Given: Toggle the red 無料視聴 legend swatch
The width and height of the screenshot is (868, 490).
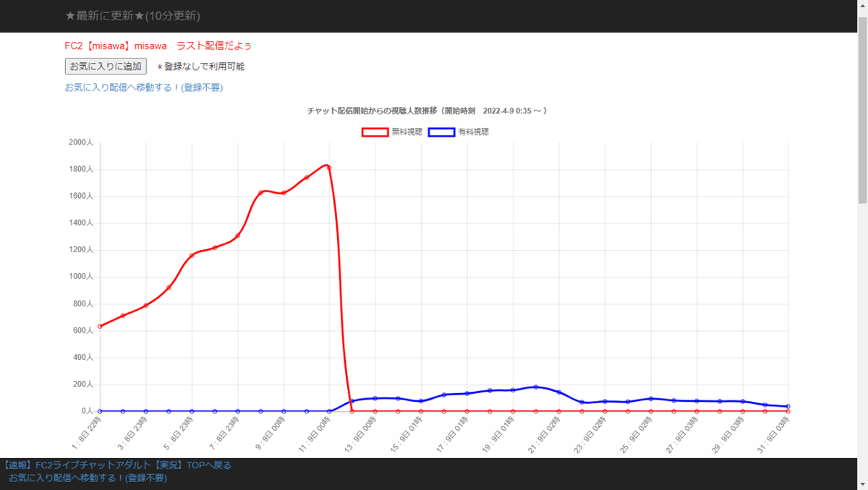Looking at the screenshot, I should pyautogui.click(x=375, y=132).
